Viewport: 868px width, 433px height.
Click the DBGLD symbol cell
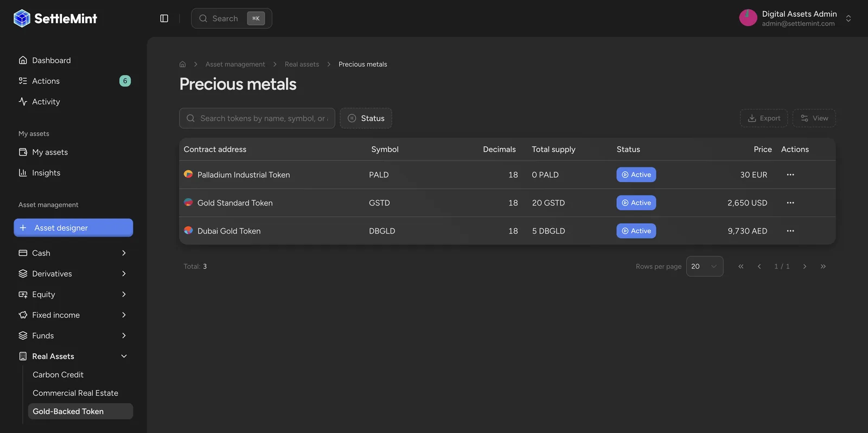[x=382, y=231]
